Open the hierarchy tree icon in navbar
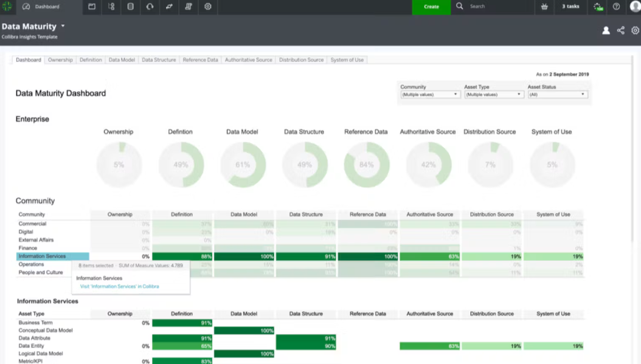This screenshot has height=364, width=641. click(x=111, y=7)
